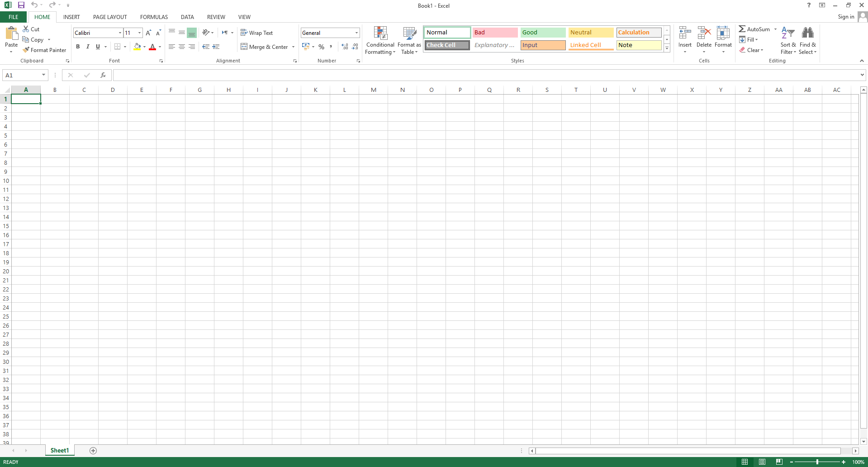
Task: Add a new sheet with plus icon
Action: point(93,450)
